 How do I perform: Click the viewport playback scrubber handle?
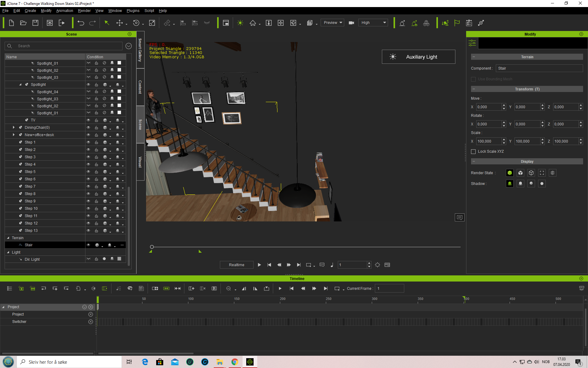tap(152, 247)
